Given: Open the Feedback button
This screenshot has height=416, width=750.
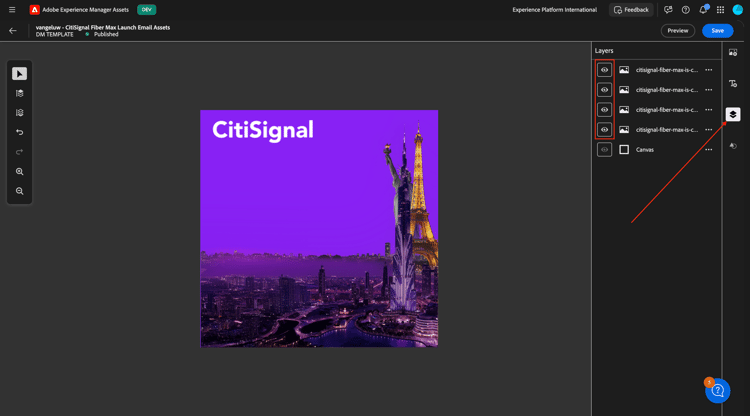Looking at the screenshot, I should coord(631,10).
